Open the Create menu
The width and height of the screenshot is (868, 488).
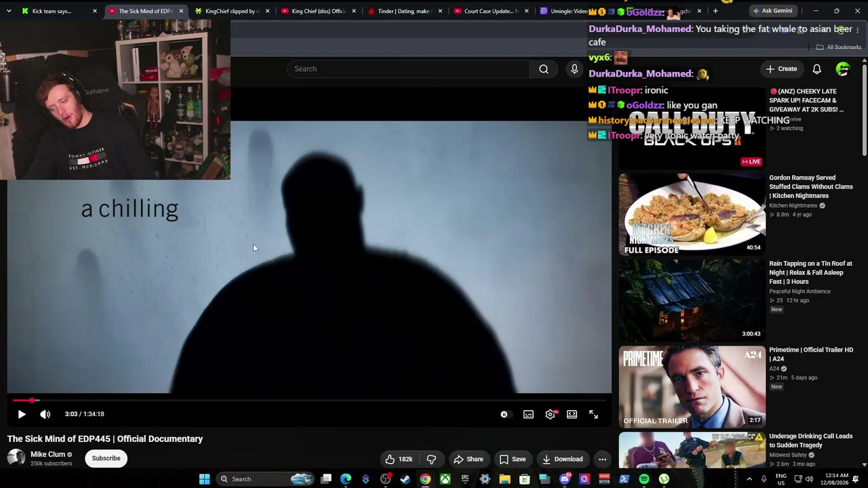[782, 68]
